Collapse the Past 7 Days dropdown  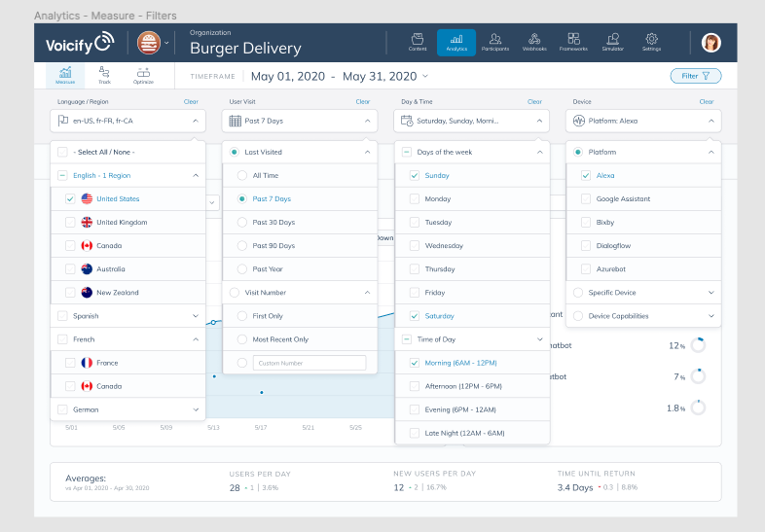click(x=367, y=121)
